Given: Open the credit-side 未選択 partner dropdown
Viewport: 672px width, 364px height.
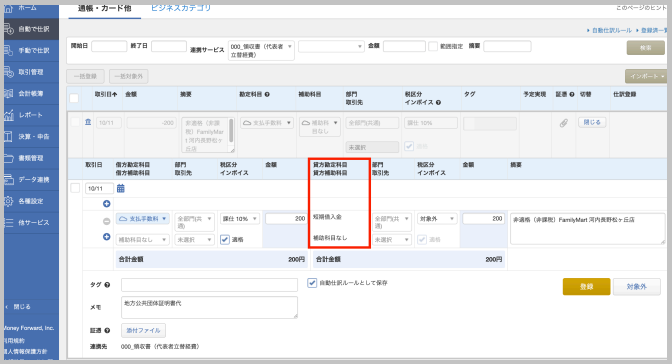Looking at the screenshot, I should pyautogui.click(x=392, y=240).
